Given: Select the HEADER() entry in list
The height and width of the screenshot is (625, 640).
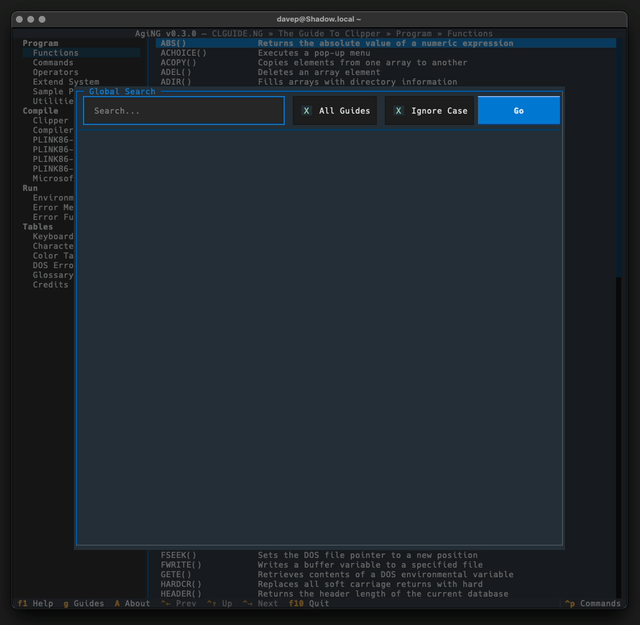Looking at the screenshot, I should (x=180, y=594).
